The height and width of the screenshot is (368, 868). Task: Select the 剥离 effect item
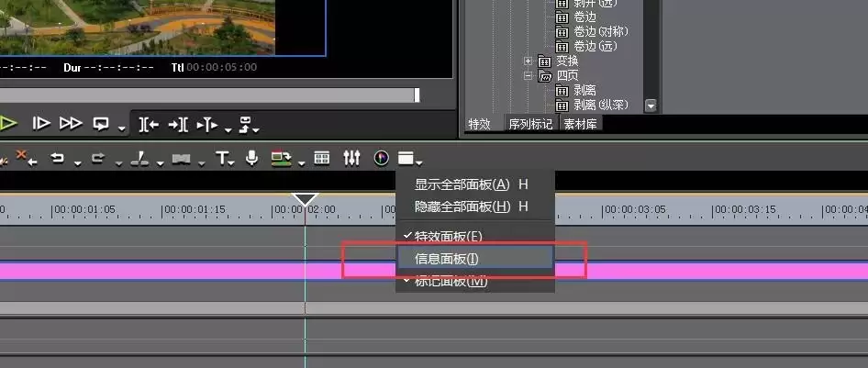pyautogui.click(x=584, y=90)
